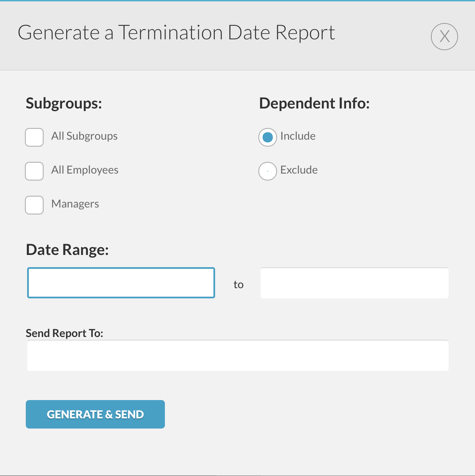Click the 'All Subgroups' label text

pos(84,136)
